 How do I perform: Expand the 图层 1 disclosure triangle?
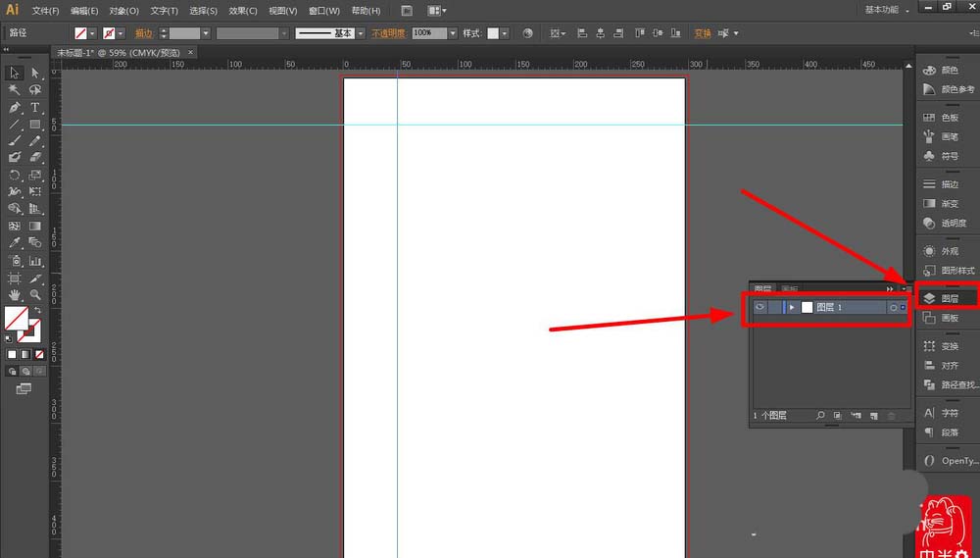pyautogui.click(x=792, y=307)
